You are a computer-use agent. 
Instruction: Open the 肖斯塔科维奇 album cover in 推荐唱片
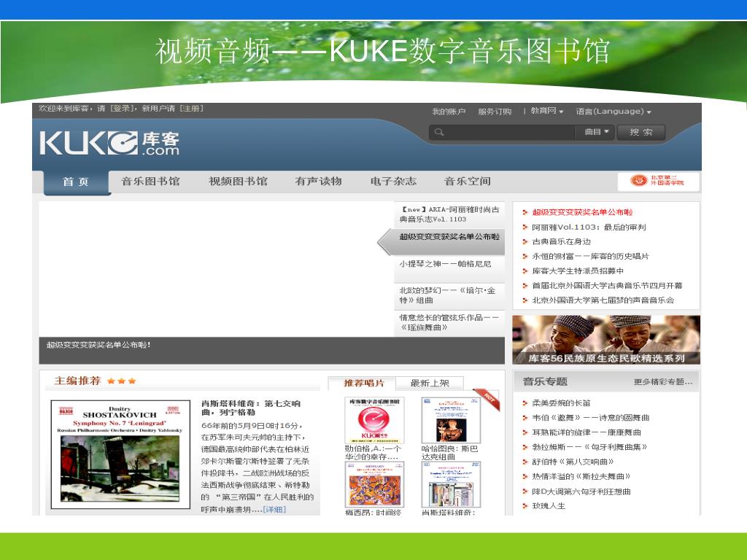[451, 485]
